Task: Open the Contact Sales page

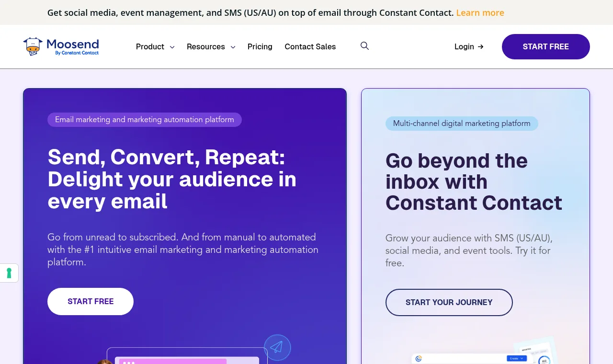Action: (310, 46)
